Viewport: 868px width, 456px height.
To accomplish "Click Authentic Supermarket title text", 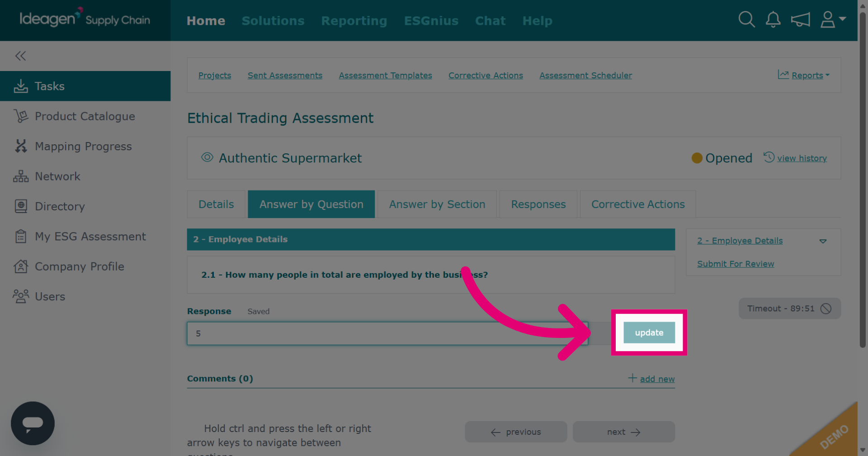I will coord(290,158).
